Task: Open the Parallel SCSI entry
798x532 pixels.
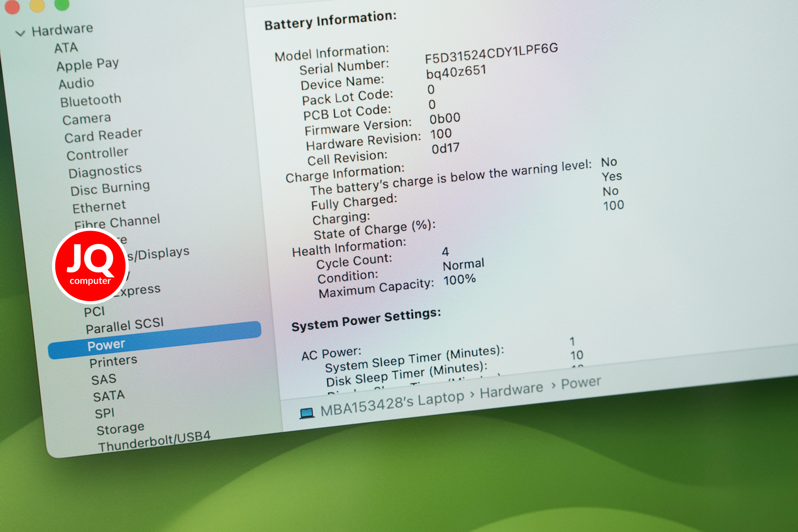Action: coord(124,326)
